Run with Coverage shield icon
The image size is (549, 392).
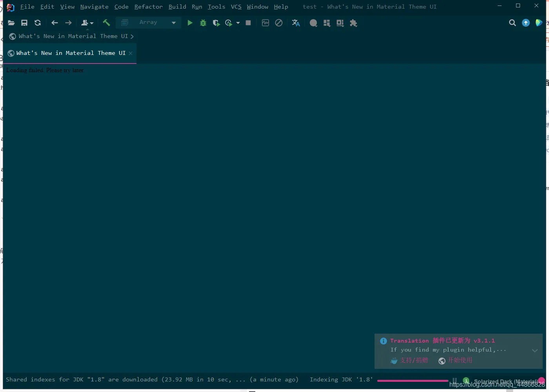216,23
